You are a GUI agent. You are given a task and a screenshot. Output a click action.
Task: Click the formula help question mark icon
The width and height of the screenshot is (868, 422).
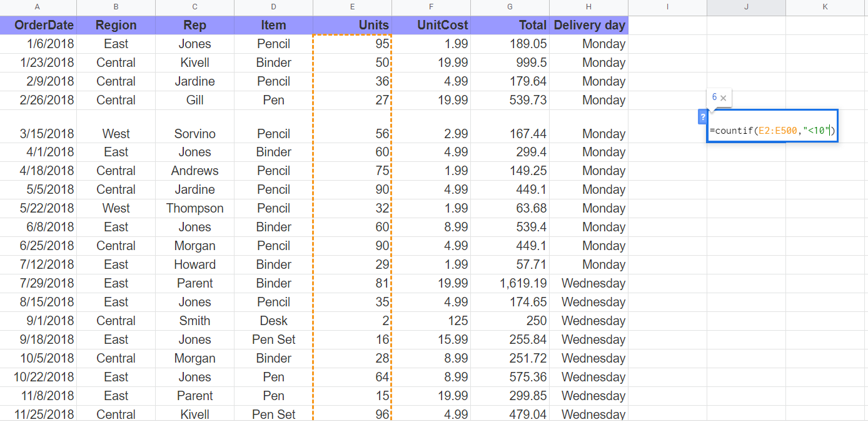tap(703, 117)
